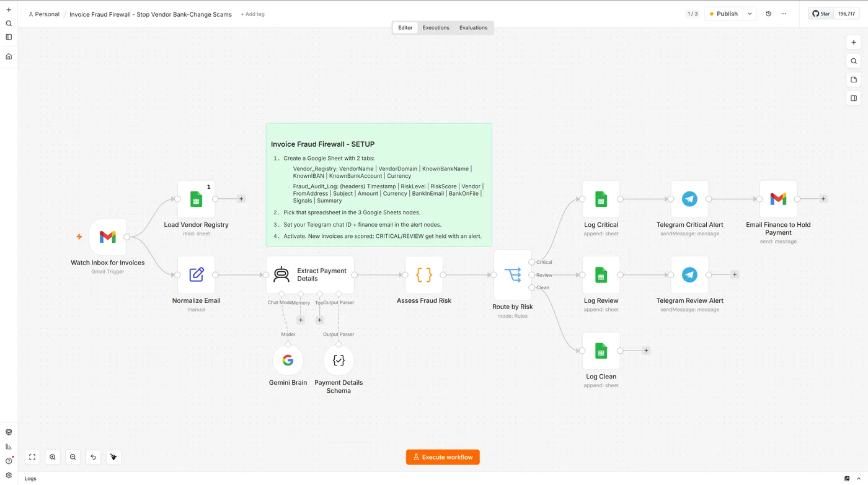Screen dimensions: 868x485
Task: Add node after Load Vendor Registry plus
Action: pos(241,199)
